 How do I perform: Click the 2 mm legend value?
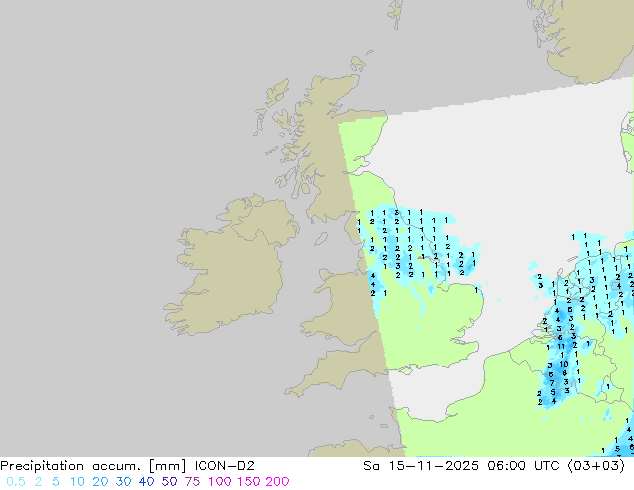pyautogui.click(x=38, y=482)
